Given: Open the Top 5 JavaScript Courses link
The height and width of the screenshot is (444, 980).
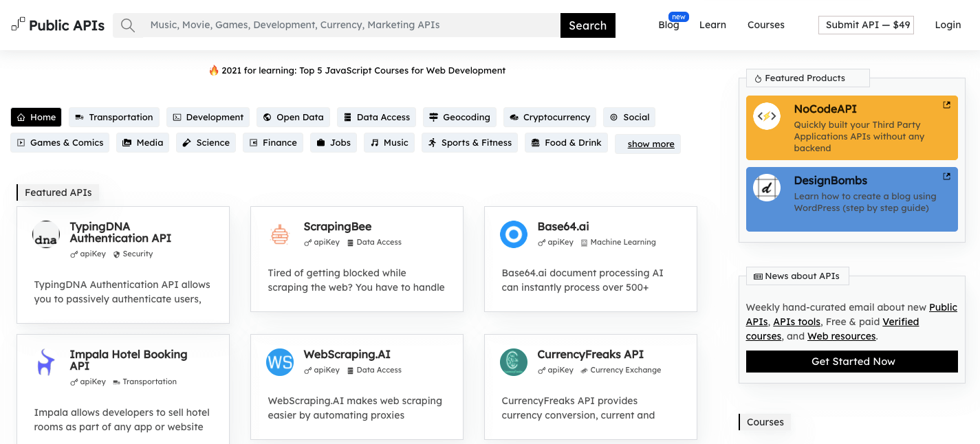Looking at the screenshot, I should [x=363, y=71].
